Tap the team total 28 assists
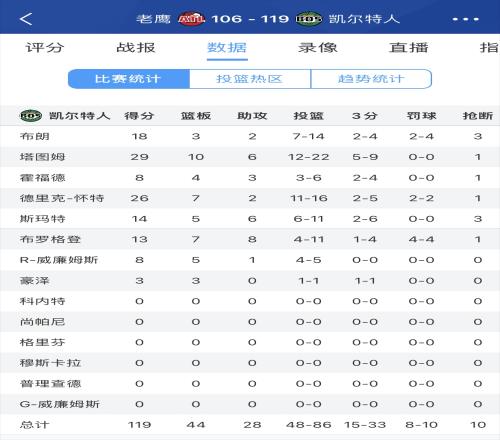Screen dimensions: 500x440 252,425
